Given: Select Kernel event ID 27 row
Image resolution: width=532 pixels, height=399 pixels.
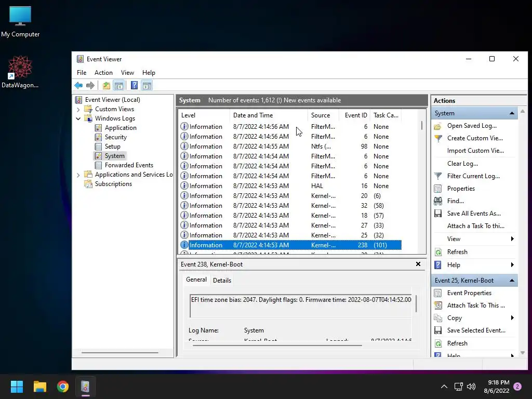Looking at the screenshot, I should 290,225.
